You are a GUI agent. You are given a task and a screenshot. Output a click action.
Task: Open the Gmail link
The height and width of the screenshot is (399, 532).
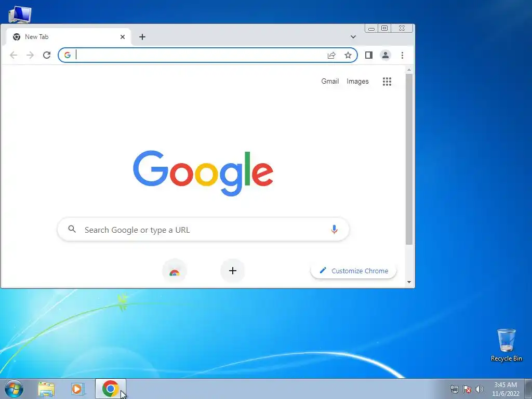[x=330, y=82]
